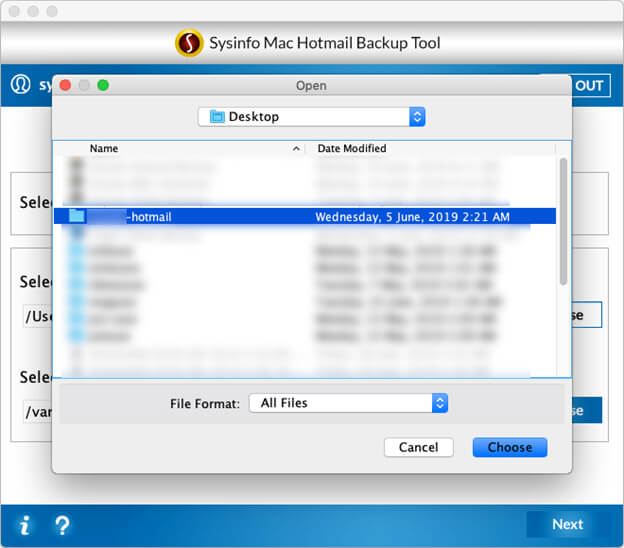The width and height of the screenshot is (624, 548).
Task: Click the Cancel button
Action: coord(419,447)
